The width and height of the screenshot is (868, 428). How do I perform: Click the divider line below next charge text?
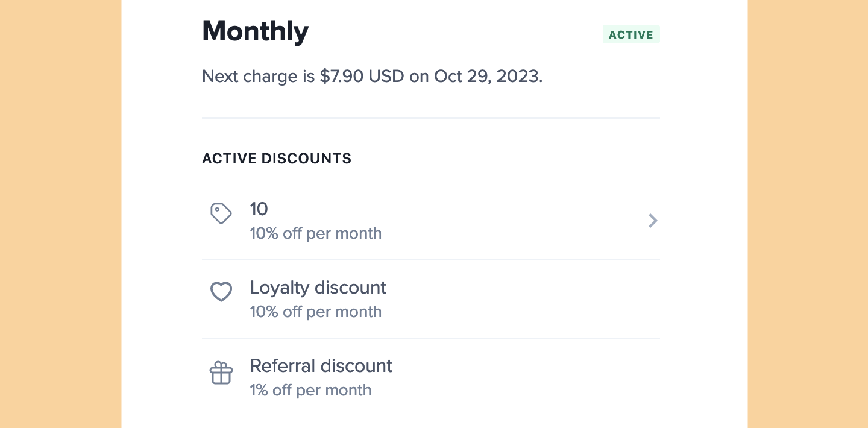point(430,118)
